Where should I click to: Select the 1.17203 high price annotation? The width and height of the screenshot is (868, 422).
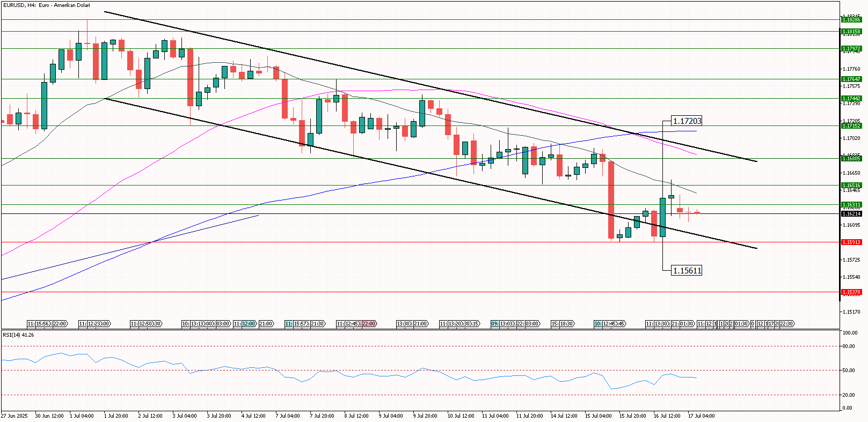[x=687, y=121]
